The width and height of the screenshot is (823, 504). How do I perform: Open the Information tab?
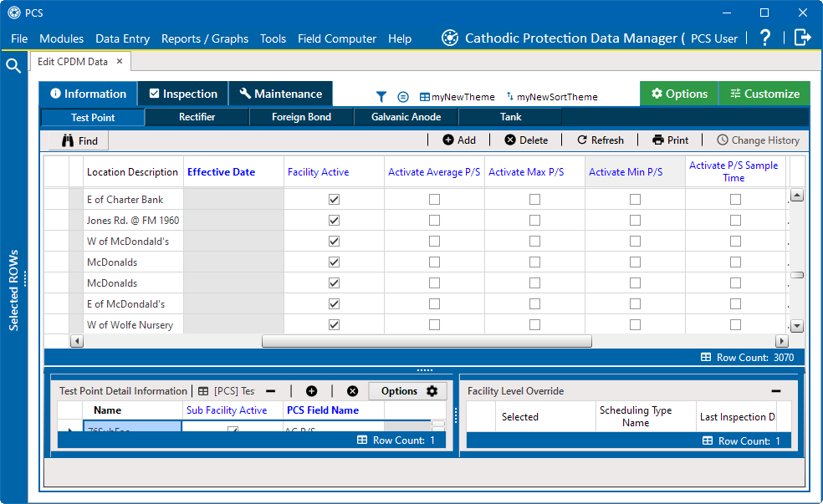pyautogui.click(x=88, y=94)
